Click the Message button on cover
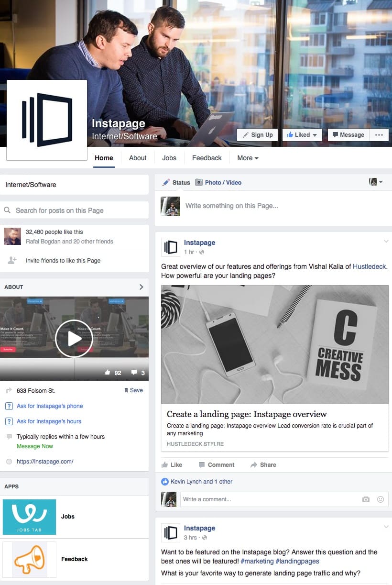 click(348, 135)
